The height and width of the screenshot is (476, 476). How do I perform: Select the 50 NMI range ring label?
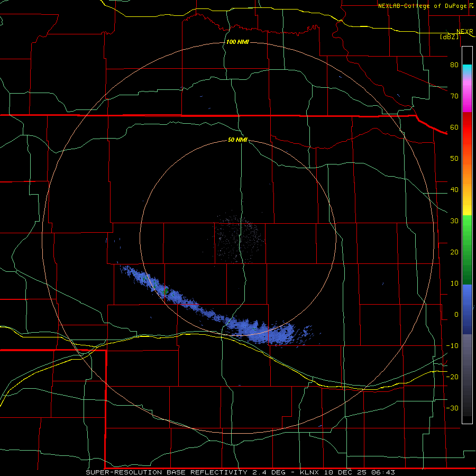[237, 140]
